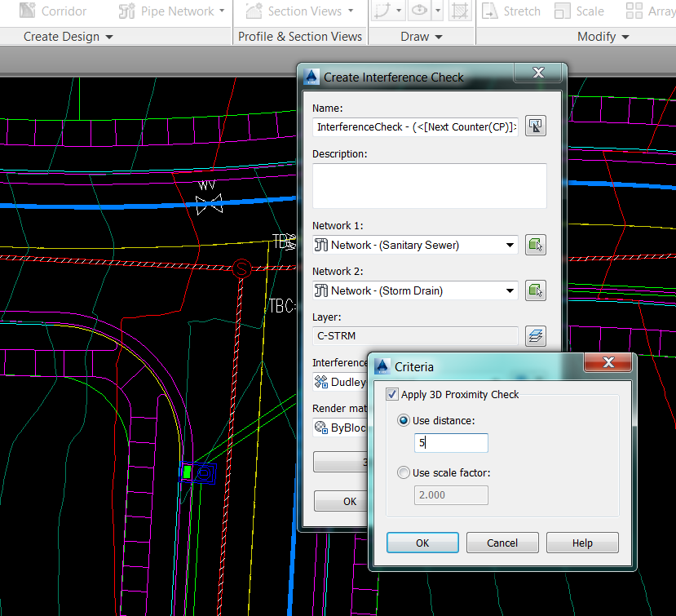Select the Use distance radio button

click(403, 420)
